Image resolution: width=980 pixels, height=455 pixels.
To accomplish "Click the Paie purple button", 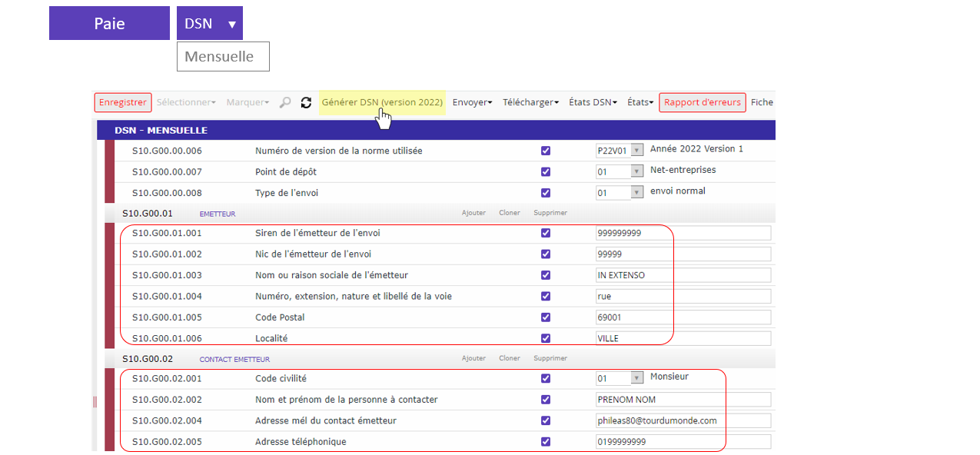I will 109,23.
